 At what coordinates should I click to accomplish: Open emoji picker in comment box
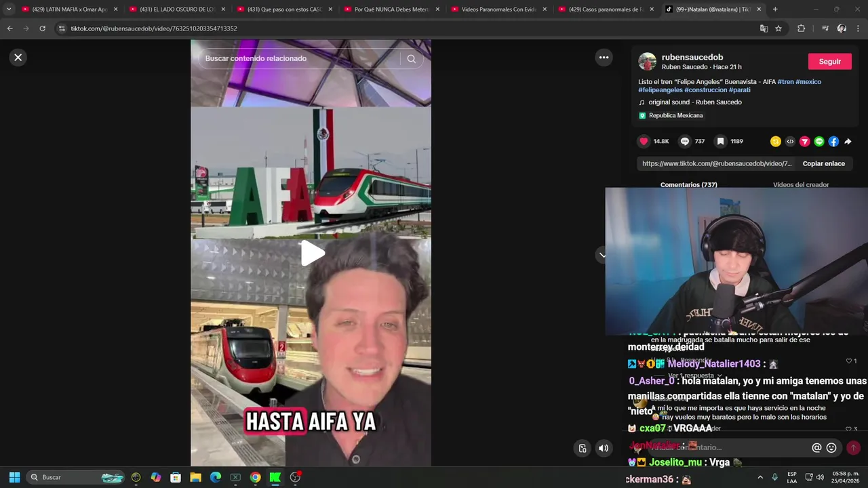831,447
